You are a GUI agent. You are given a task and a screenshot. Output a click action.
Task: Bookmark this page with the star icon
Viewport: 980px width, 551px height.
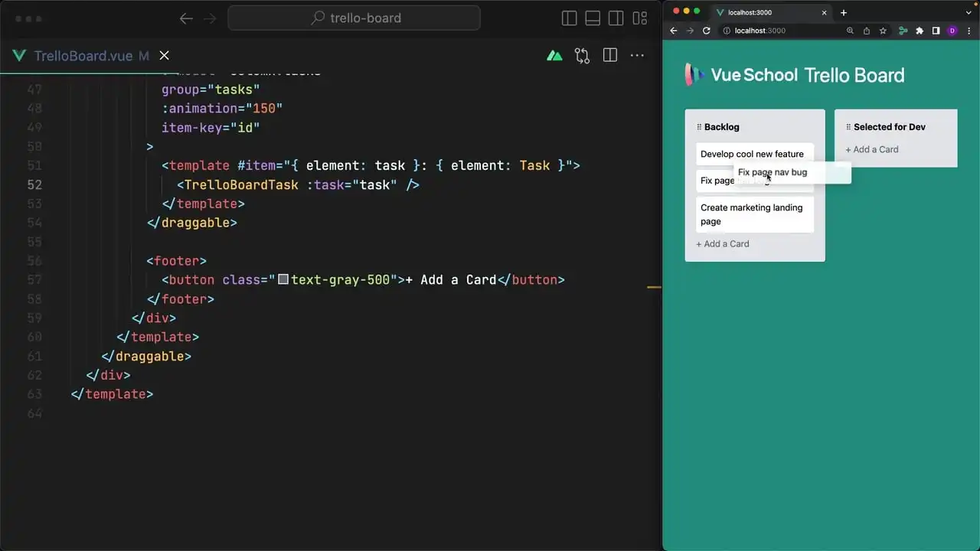[883, 31]
